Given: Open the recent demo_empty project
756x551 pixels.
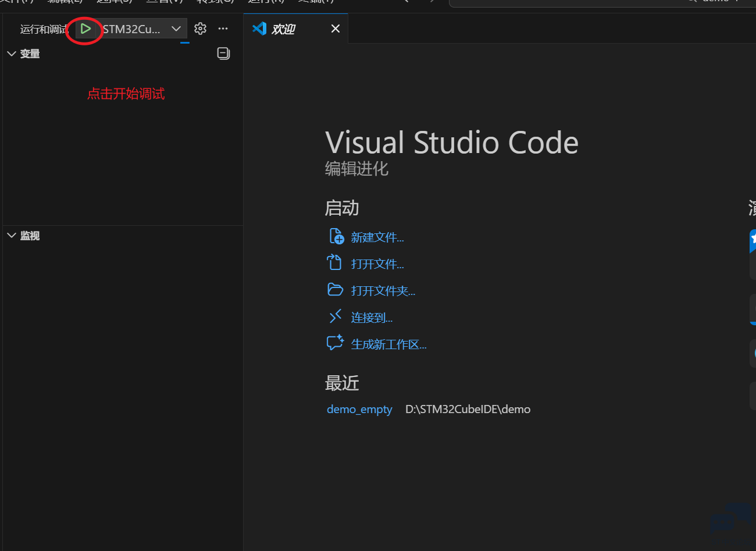Looking at the screenshot, I should point(359,409).
